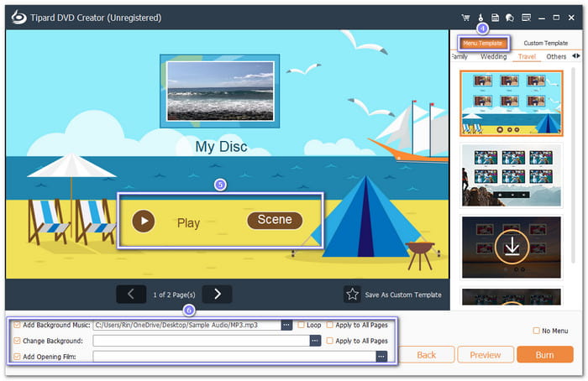Browse for background music file button

(286, 325)
